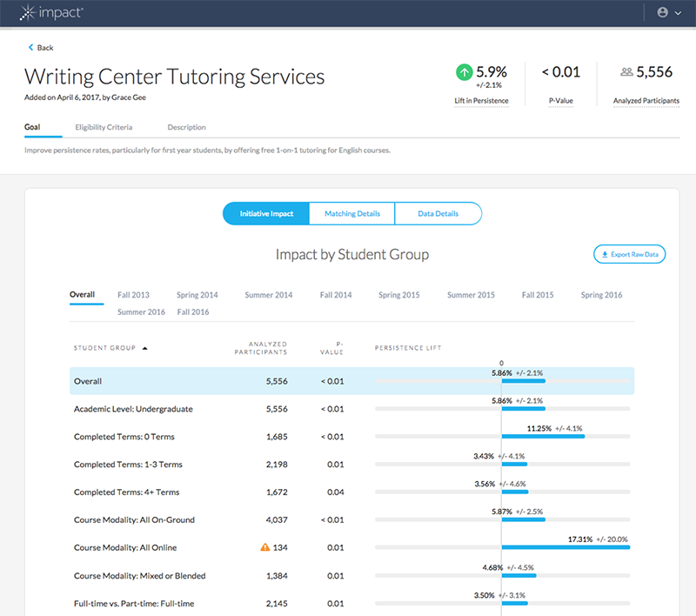Screen dimensions: 696x616
Task: Click the download icon in Export Raw Data
Action: tap(605, 254)
